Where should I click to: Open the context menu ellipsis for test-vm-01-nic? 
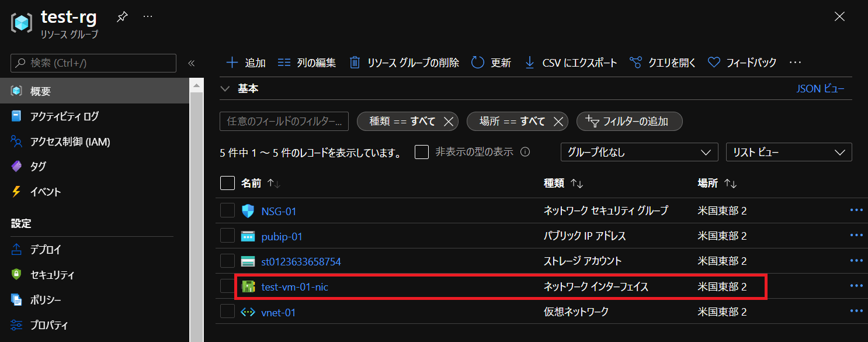pyautogui.click(x=856, y=286)
